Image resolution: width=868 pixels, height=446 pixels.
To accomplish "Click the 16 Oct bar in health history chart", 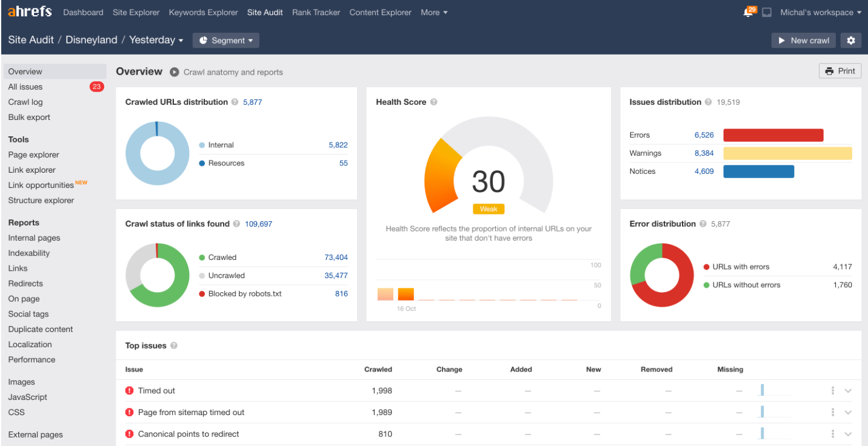I will click(406, 294).
